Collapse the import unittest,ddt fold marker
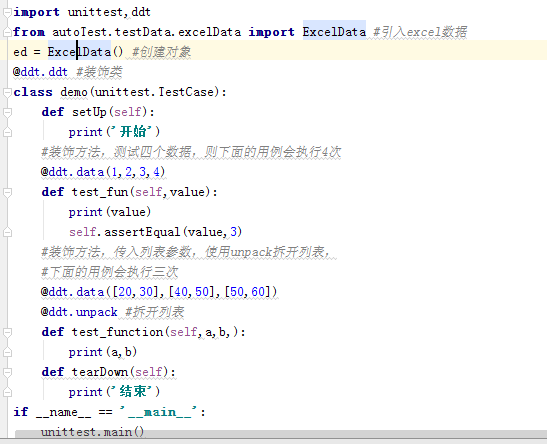547x444 pixels. point(7,13)
